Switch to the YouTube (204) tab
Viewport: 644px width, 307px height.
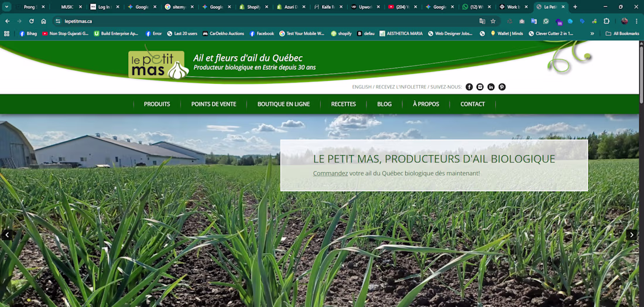(x=403, y=7)
